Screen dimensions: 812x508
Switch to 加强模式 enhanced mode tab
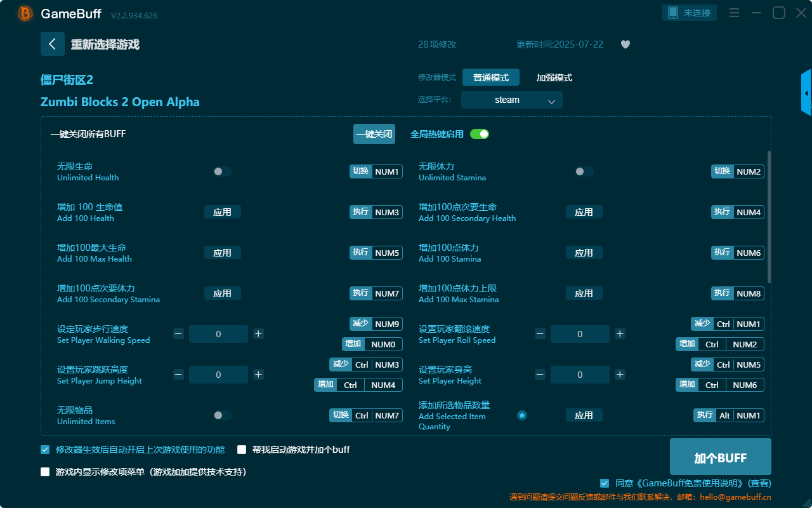[554, 77]
